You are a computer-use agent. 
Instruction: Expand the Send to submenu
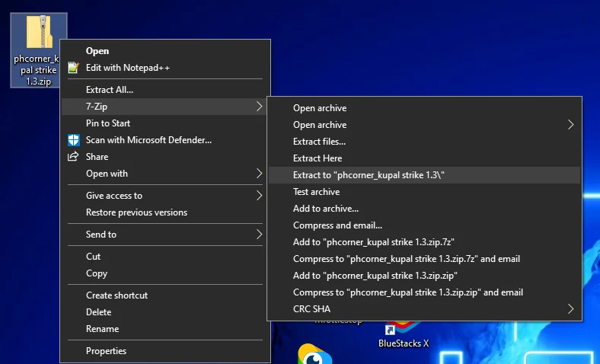tap(165, 235)
